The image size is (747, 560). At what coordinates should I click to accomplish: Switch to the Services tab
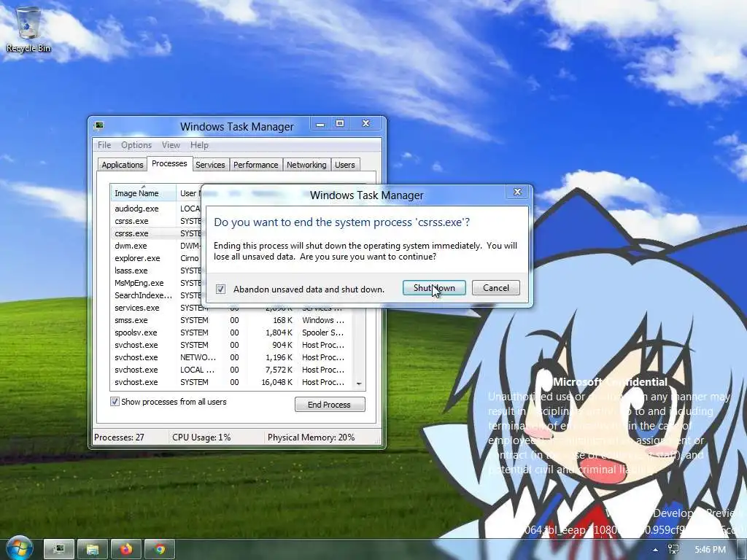click(x=210, y=165)
